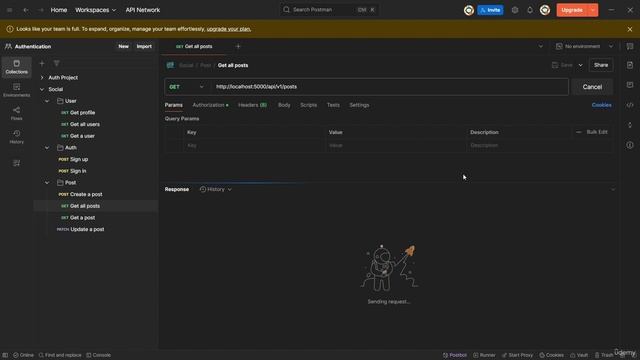Focus the Search Postman box
This screenshot has height=360, width=640.
329,10
